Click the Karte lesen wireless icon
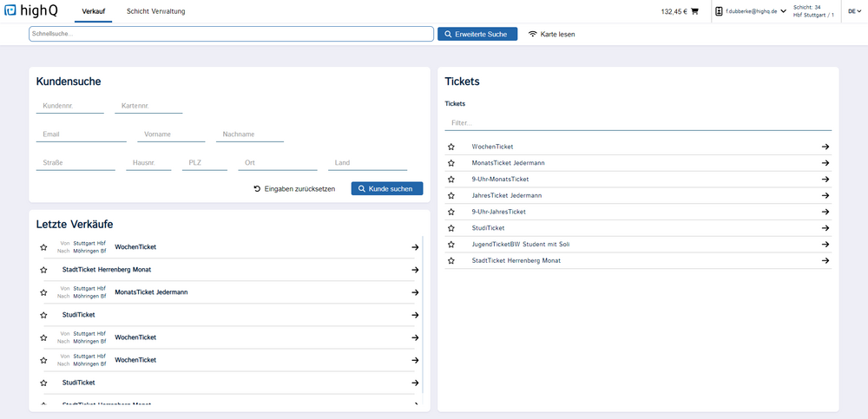The width and height of the screenshot is (868, 419). click(x=533, y=34)
